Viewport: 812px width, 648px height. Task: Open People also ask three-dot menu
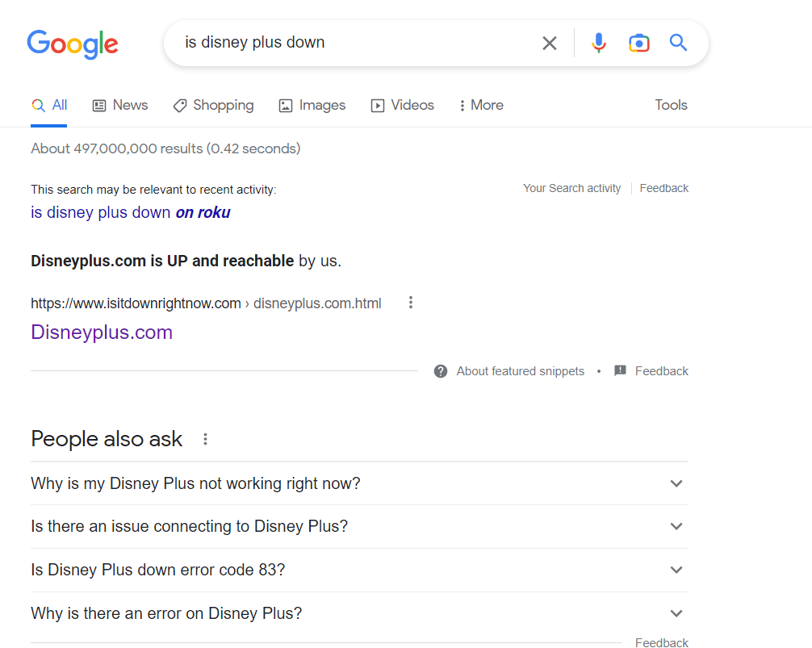206,440
